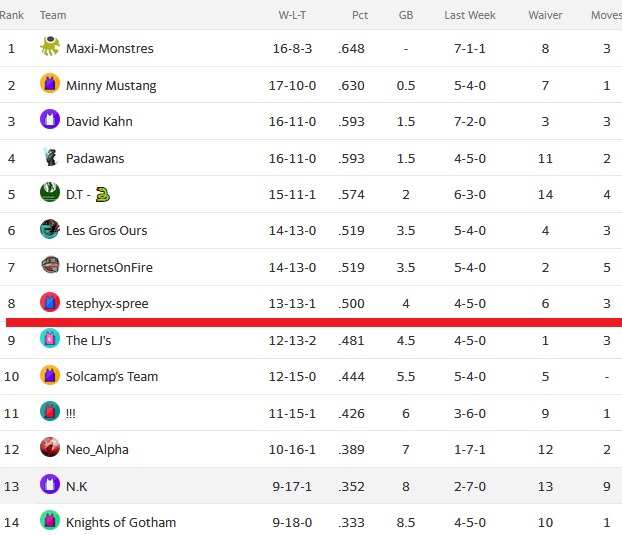Click the Neo_Alpha red team logo

tap(50, 447)
